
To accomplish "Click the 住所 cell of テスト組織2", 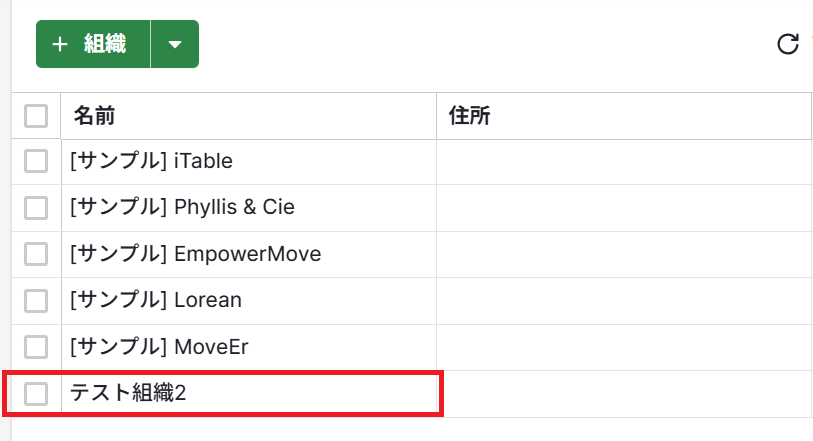I will [623, 393].
